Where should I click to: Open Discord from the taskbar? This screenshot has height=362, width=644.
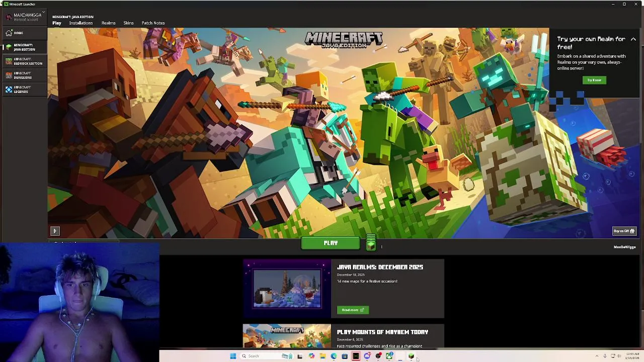click(x=367, y=356)
